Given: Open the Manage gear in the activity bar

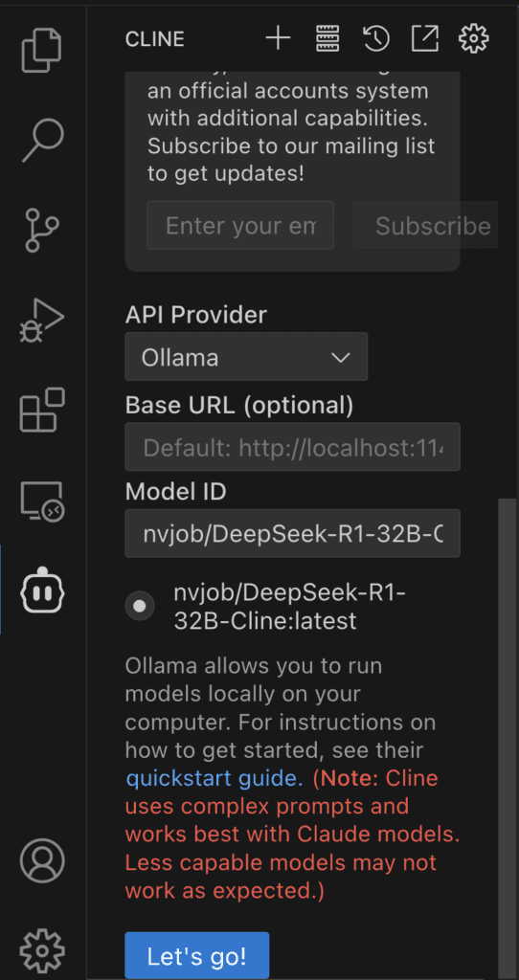Looking at the screenshot, I should tap(42, 950).
